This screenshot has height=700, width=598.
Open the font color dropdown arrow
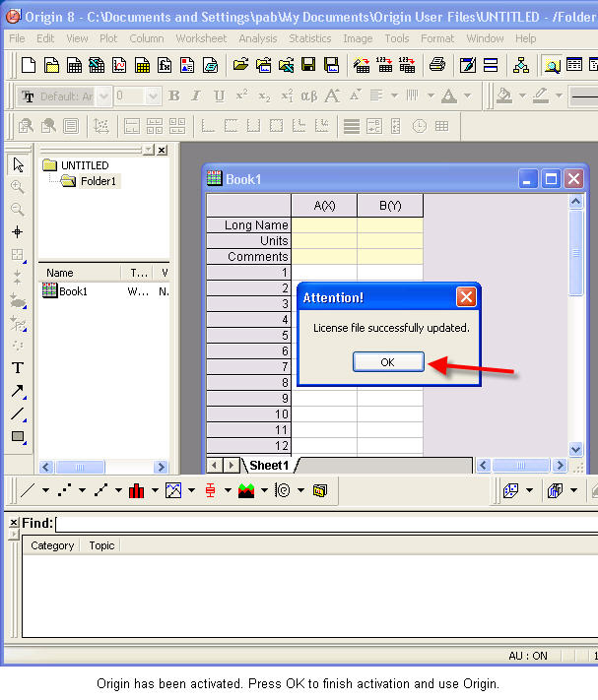pos(467,95)
